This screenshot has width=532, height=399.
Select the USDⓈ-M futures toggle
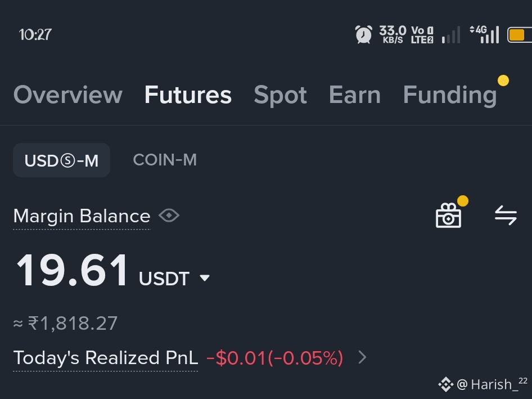[x=61, y=160]
